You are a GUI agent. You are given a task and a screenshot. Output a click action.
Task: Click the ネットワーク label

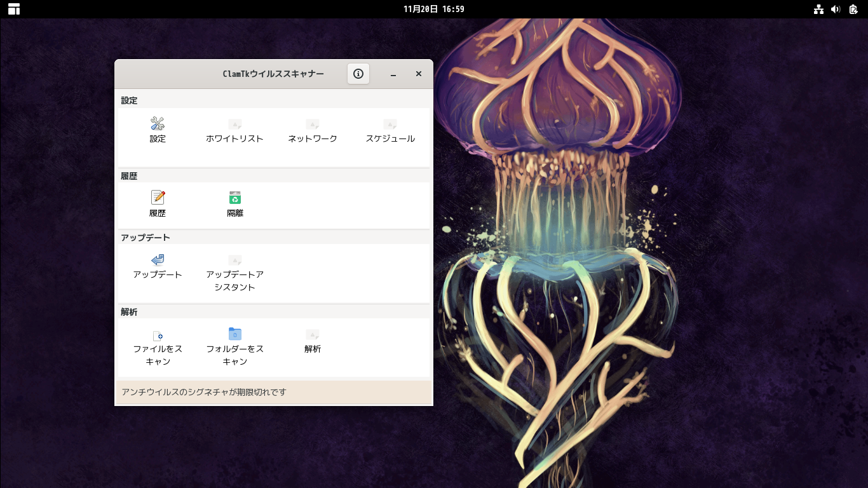click(312, 139)
